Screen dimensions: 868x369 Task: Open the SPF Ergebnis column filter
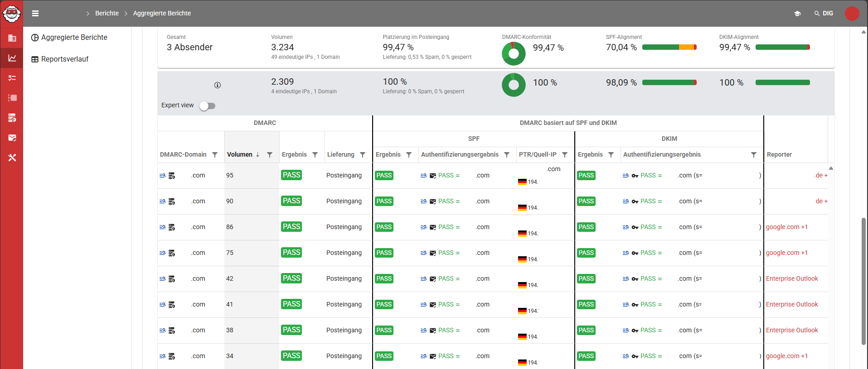[409, 155]
